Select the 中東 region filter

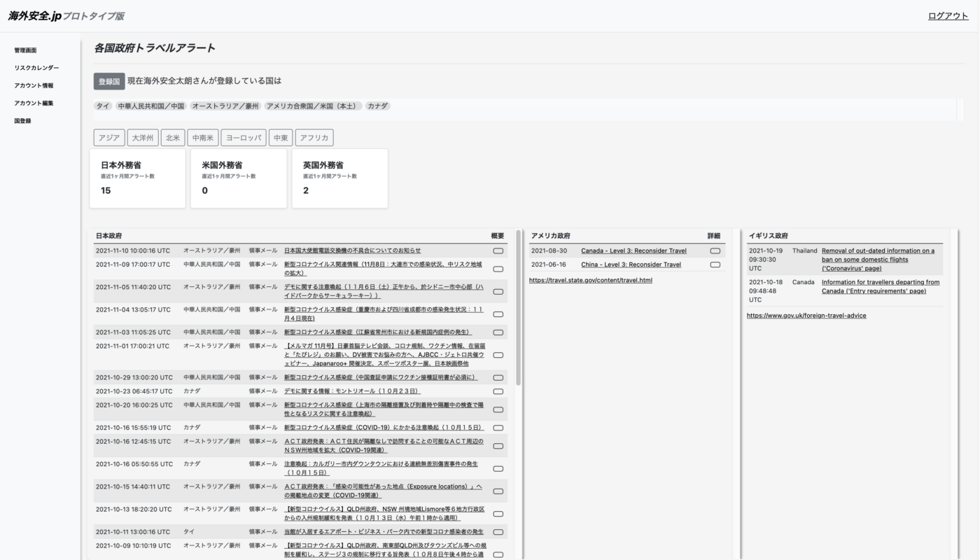281,138
